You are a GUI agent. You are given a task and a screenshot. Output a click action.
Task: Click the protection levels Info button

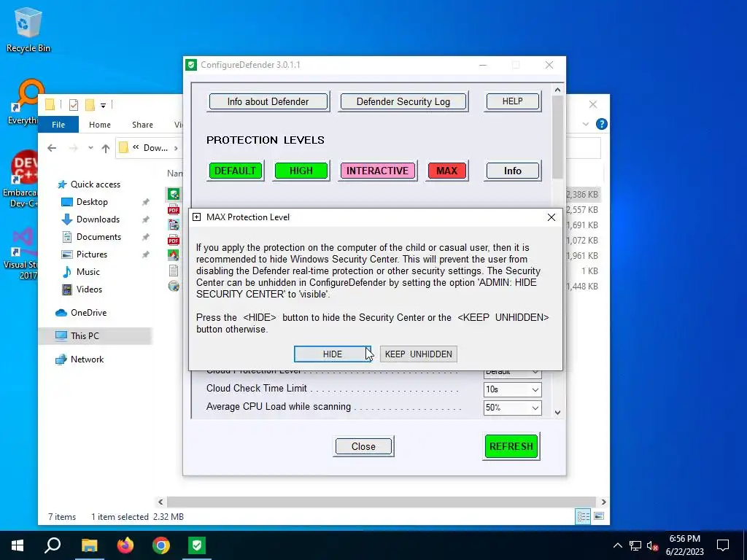click(x=513, y=171)
